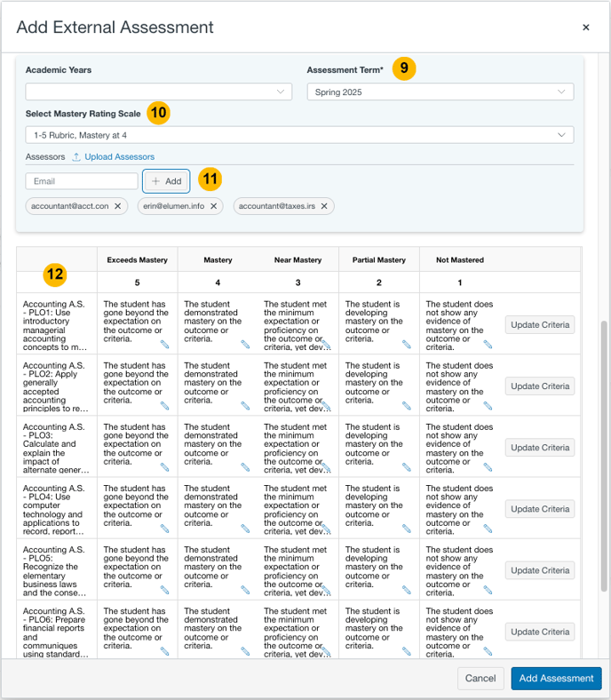The width and height of the screenshot is (611, 700).
Task: Click the Exceeds Mastery column header
Action: (x=137, y=259)
